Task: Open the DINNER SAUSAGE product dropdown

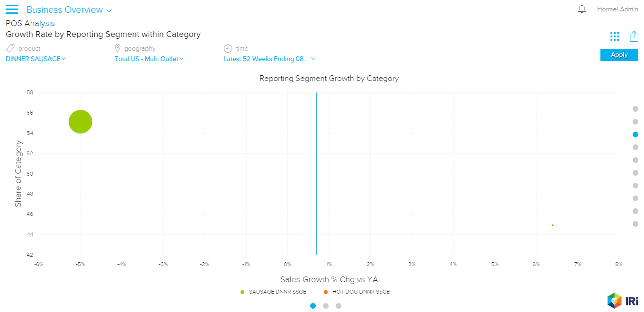Action: click(x=36, y=59)
